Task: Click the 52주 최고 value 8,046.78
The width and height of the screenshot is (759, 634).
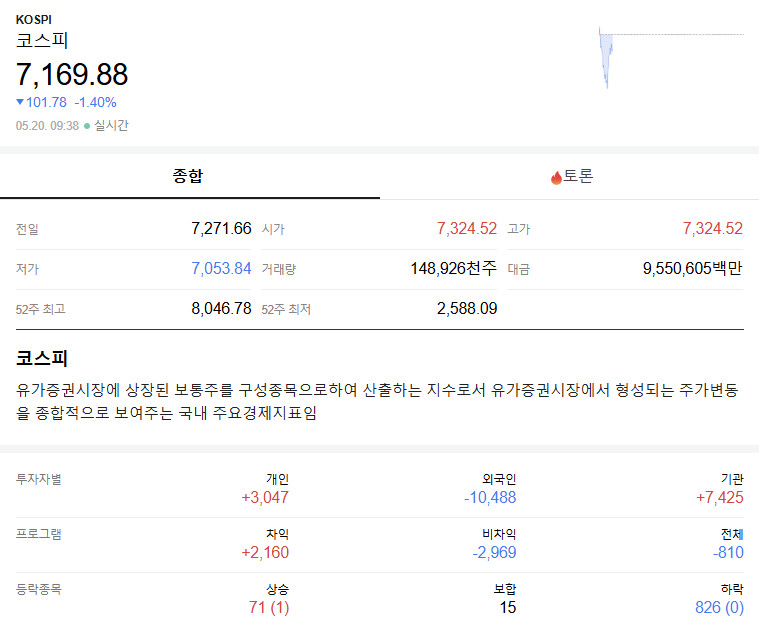Action: pos(221,309)
